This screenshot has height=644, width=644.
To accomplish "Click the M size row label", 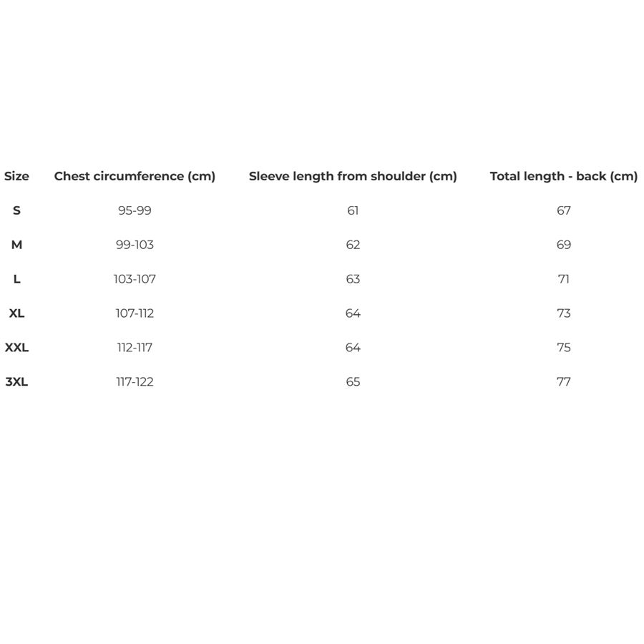I will (16, 245).
